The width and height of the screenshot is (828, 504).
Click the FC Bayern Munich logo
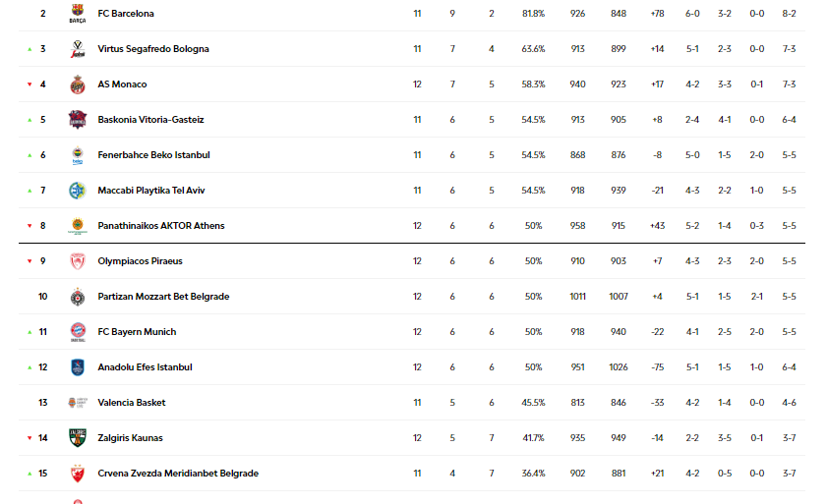tap(78, 332)
